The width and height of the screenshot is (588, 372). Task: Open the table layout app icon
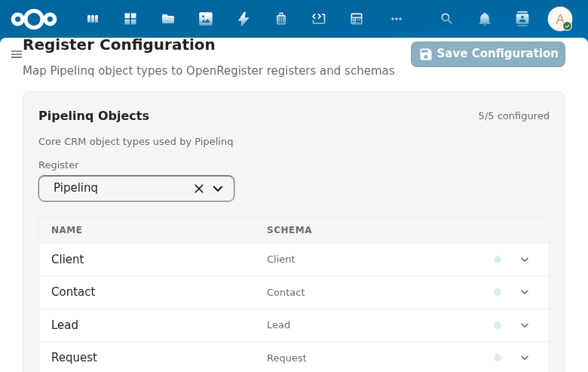(x=357, y=19)
